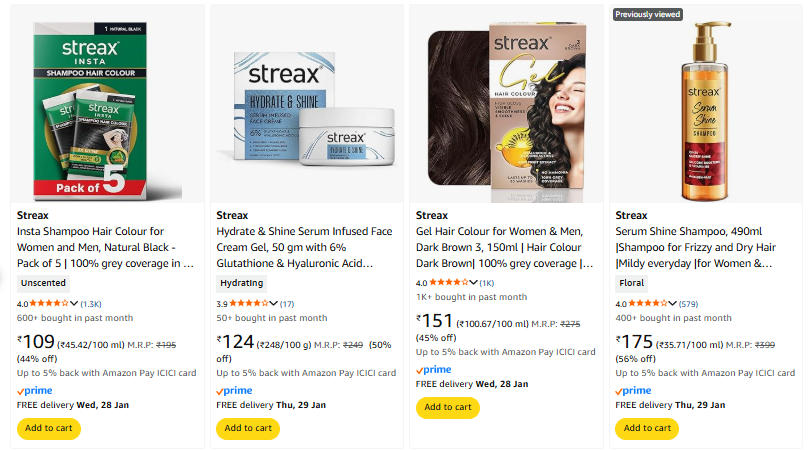Open the Serum Shine Shampoo product image

tap(704, 107)
